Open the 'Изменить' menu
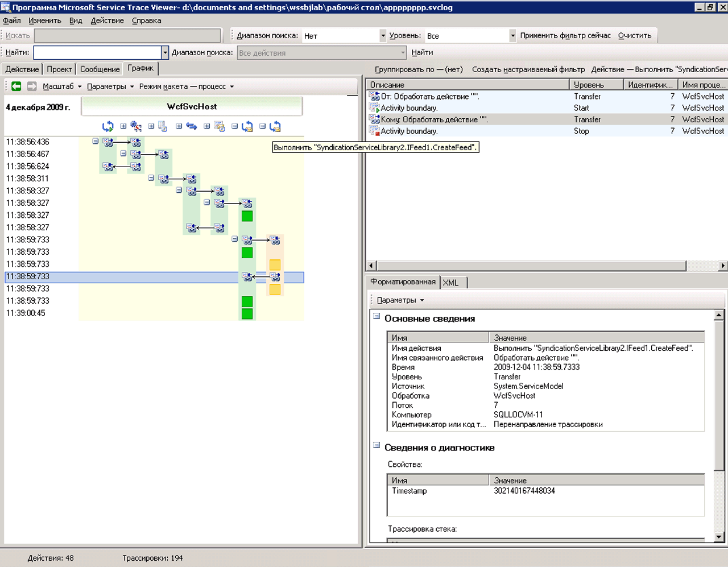This screenshot has height=567, width=728. click(x=45, y=20)
